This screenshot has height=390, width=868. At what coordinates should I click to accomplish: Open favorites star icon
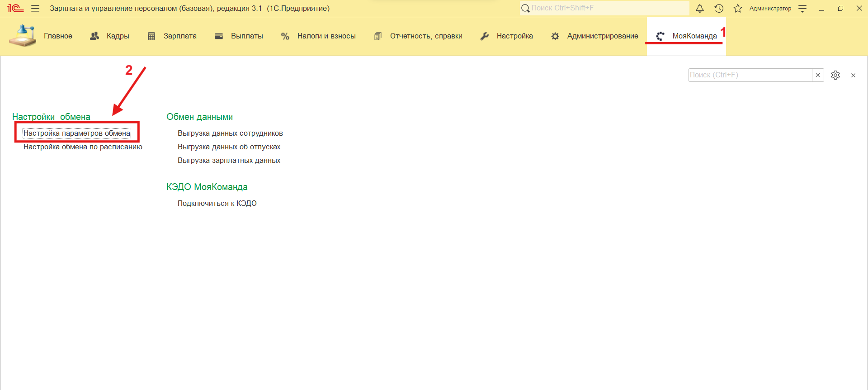(738, 9)
